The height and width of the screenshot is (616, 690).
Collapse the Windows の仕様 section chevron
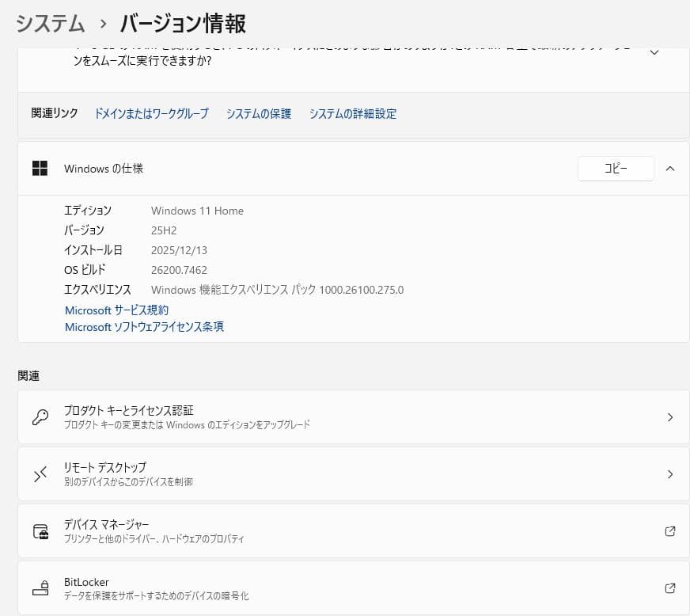[670, 168]
